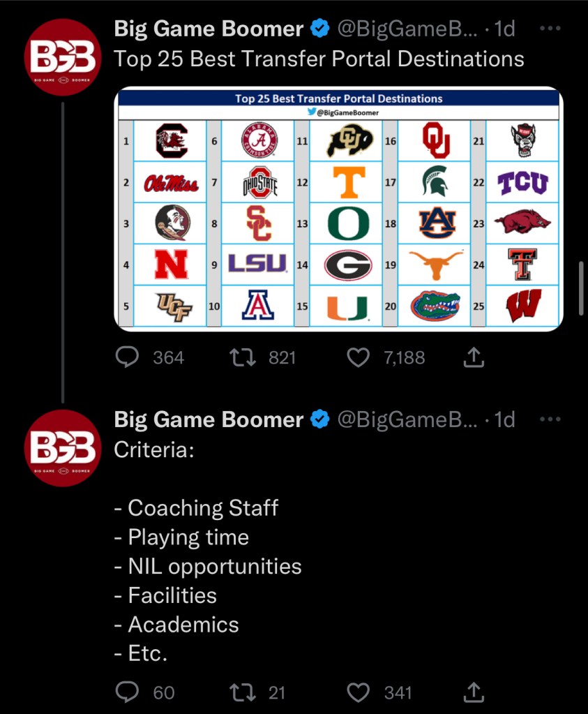This screenshot has width=588, height=714.
Task: Open more options on first tweet
Action: [550, 29]
